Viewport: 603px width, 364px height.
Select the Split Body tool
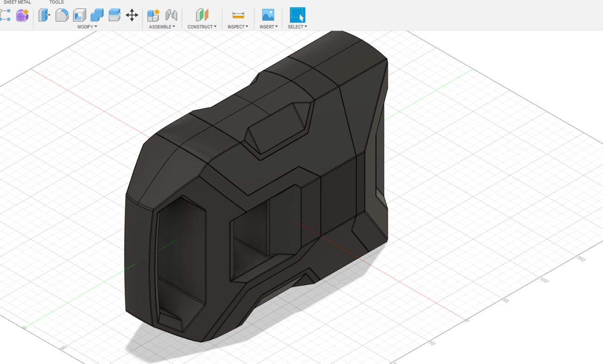(114, 15)
